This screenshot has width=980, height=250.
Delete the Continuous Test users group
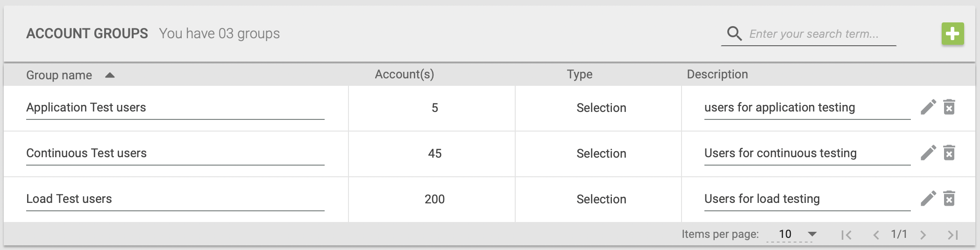coord(949,153)
